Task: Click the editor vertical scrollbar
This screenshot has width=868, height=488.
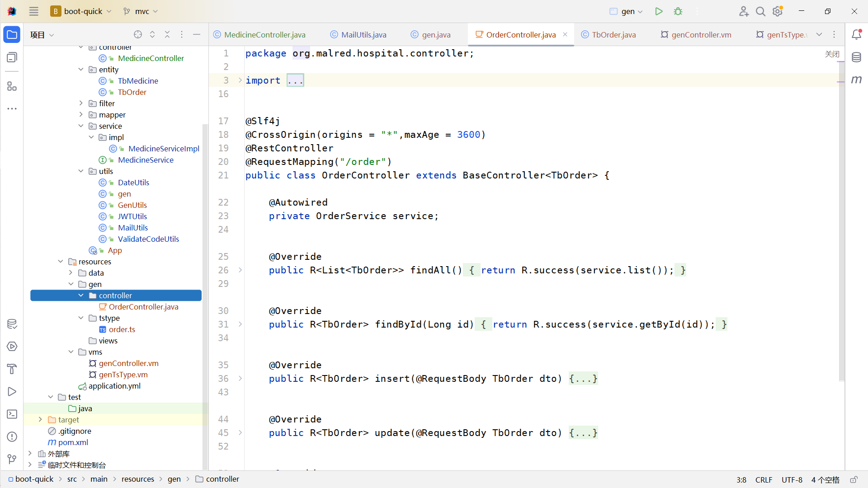Action: [841, 221]
